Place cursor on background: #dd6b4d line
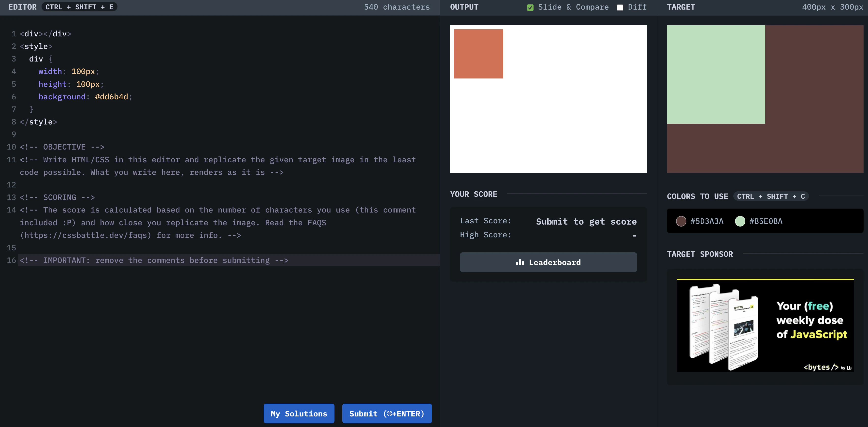The height and width of the screenshot is (427, 868). [x=85, y=97]
